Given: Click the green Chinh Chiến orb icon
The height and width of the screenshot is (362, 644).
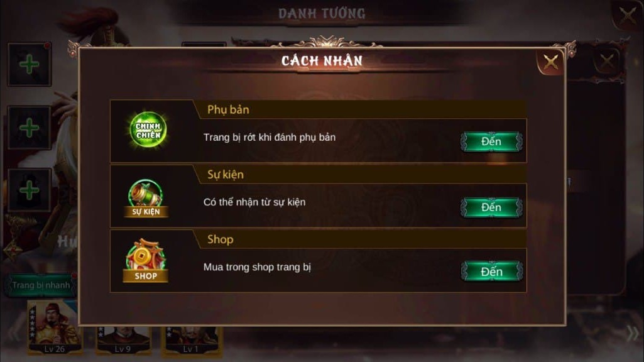Looking at the screenshot, I should tap(148, 130).
